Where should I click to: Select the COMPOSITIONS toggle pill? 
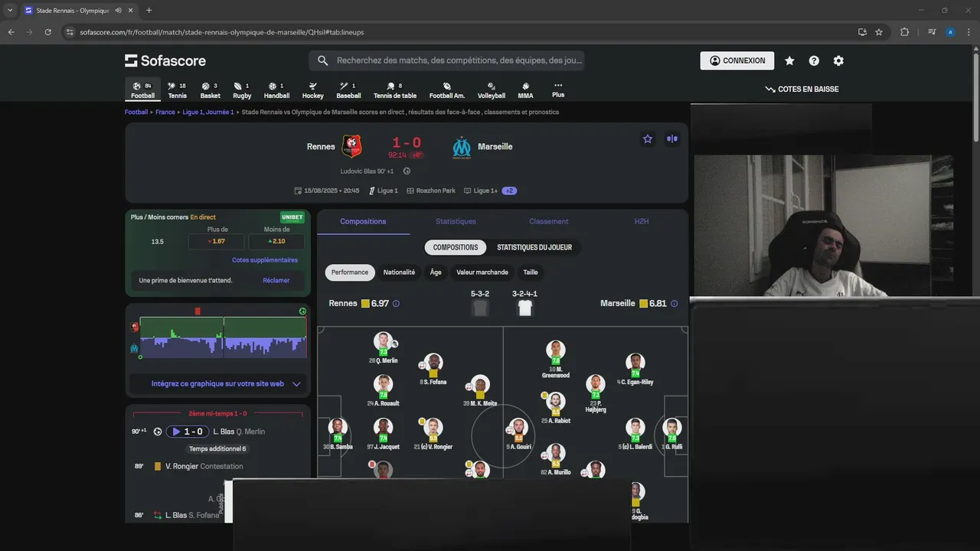(456, 247)
